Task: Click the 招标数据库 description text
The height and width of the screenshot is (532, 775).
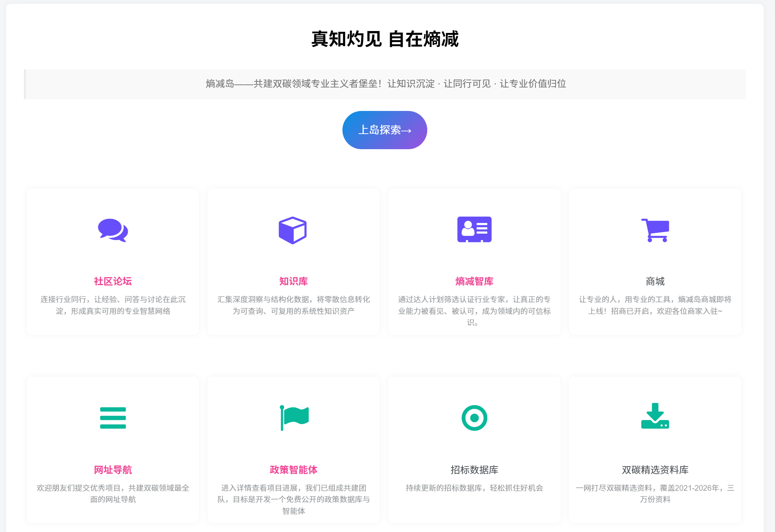Action: tap(474, 488)
